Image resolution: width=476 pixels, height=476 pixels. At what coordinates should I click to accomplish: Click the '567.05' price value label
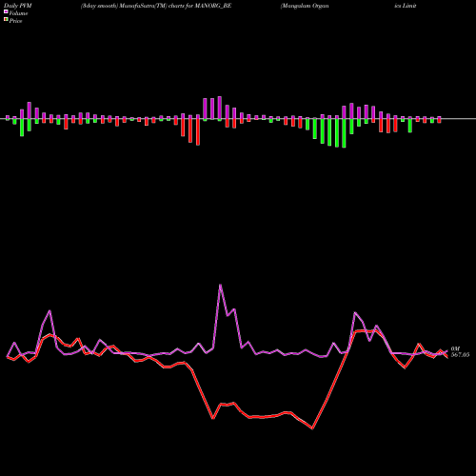click(460, 355)
